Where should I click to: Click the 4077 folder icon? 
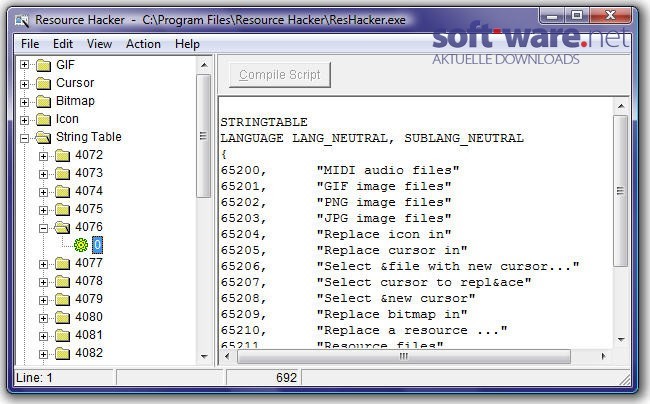(x=63, y=264)
